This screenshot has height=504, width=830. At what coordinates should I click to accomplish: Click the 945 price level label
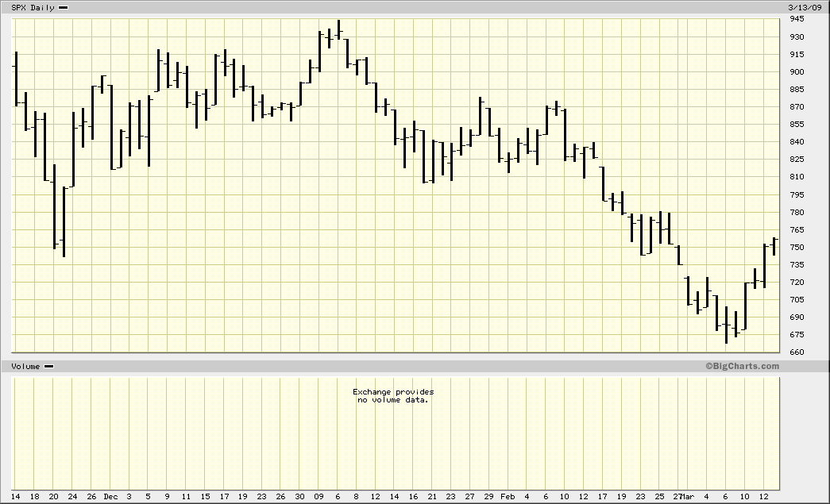[x=796, y=19]
